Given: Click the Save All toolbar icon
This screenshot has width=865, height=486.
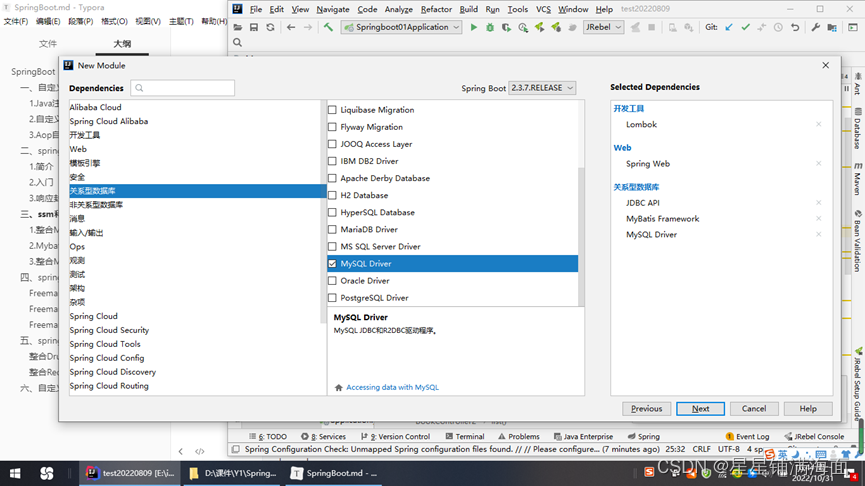Looking at the screenshot, I should (254, 27).
